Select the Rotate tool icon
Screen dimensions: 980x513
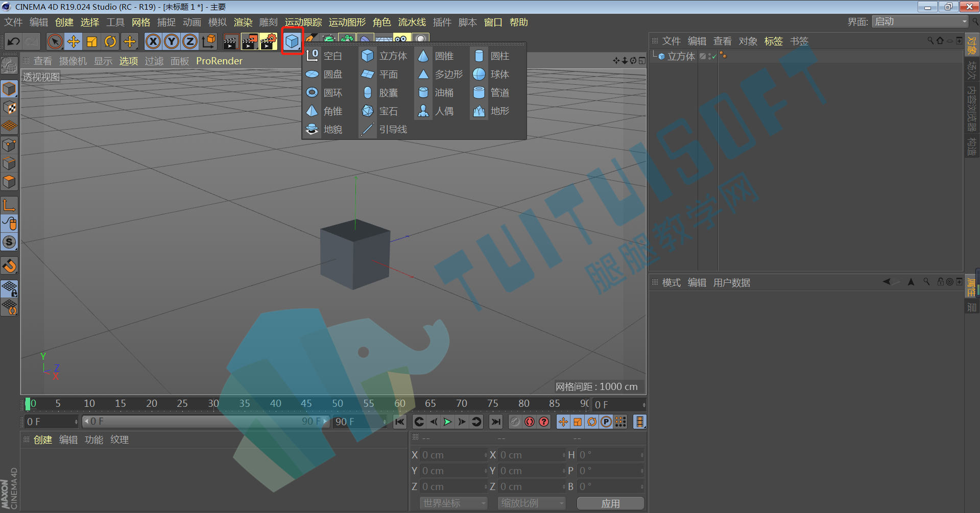[110, 41]
